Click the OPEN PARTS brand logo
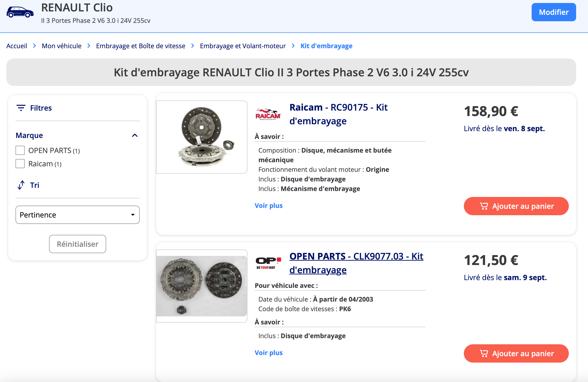The height and width of the screenshot is (382, 588). (268, 263)
